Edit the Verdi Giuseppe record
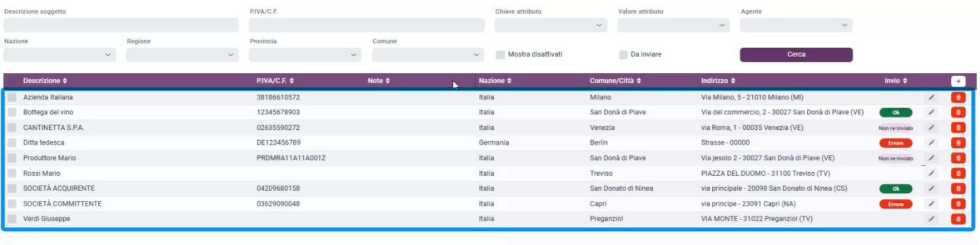 tap(931, 219)
